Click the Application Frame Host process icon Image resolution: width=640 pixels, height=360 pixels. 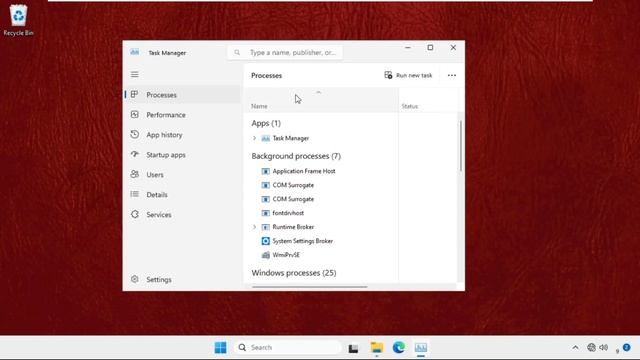tap(265, 171)
